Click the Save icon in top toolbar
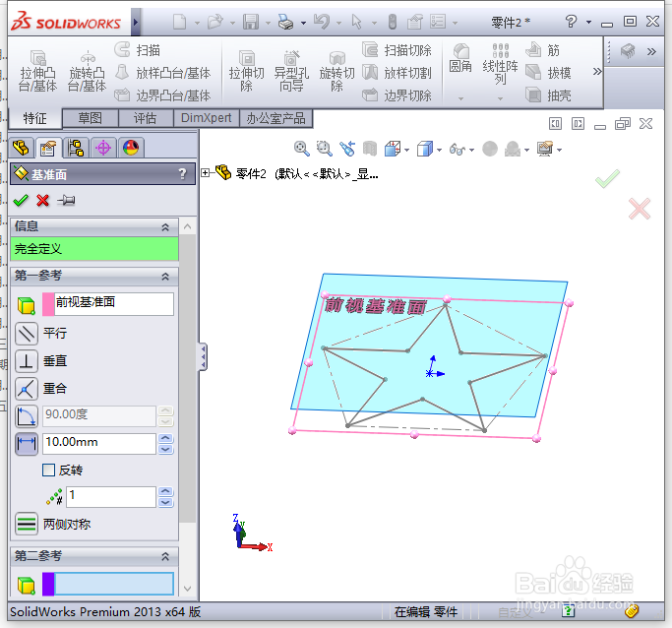Viewport: 672px width, 628px height. coord(251,22)
